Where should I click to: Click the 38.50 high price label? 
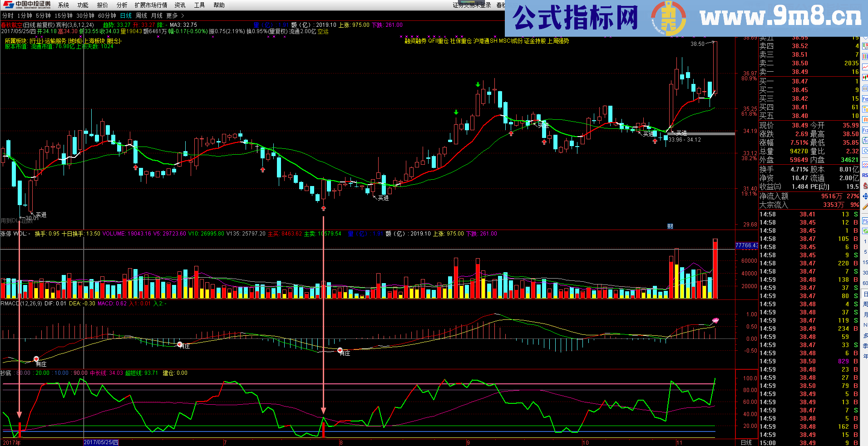(x=697, y=44)
